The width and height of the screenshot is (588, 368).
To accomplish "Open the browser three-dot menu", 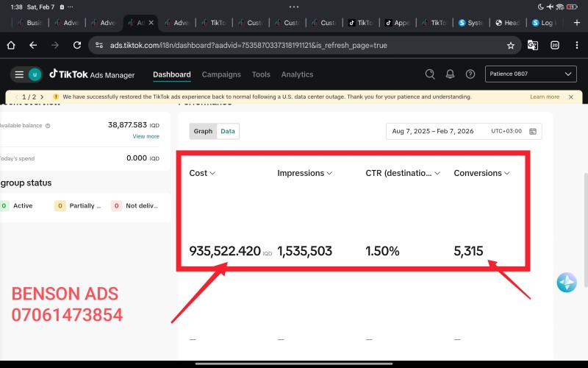I will pyautogui.click(x=576, y=46).
